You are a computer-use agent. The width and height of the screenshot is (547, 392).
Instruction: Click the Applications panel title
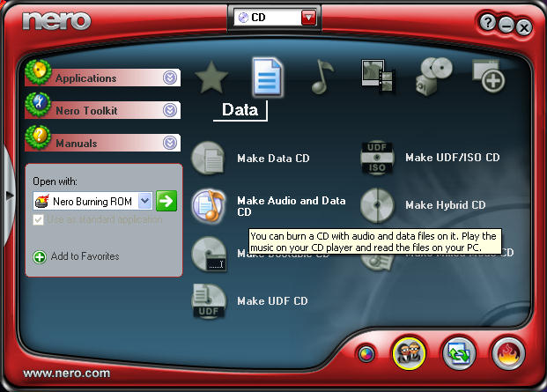click(x=85, y=78)
